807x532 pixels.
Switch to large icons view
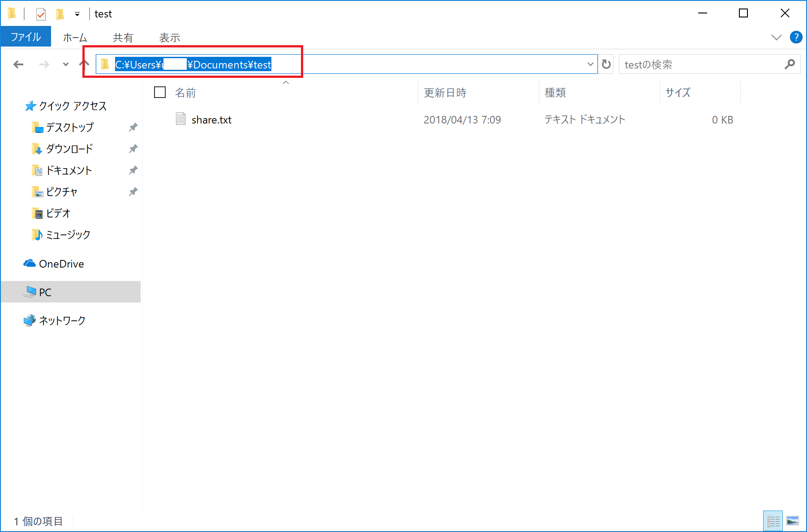[x=792, y=521]
